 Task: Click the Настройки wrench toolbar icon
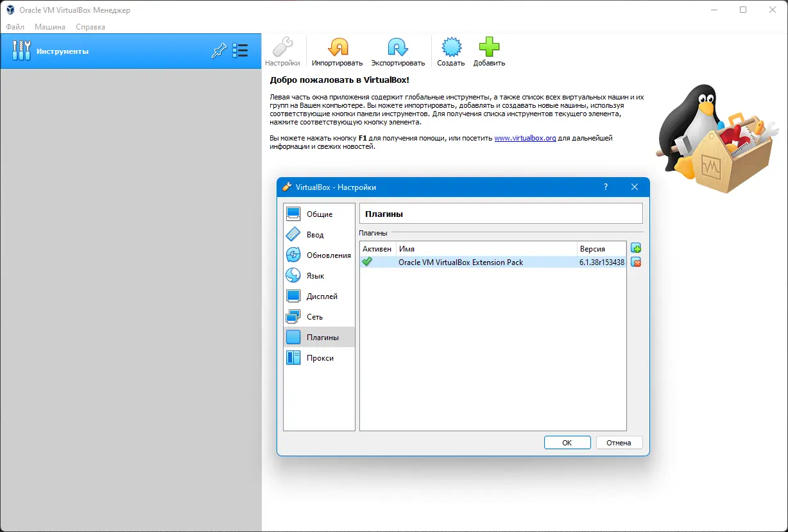282,47
